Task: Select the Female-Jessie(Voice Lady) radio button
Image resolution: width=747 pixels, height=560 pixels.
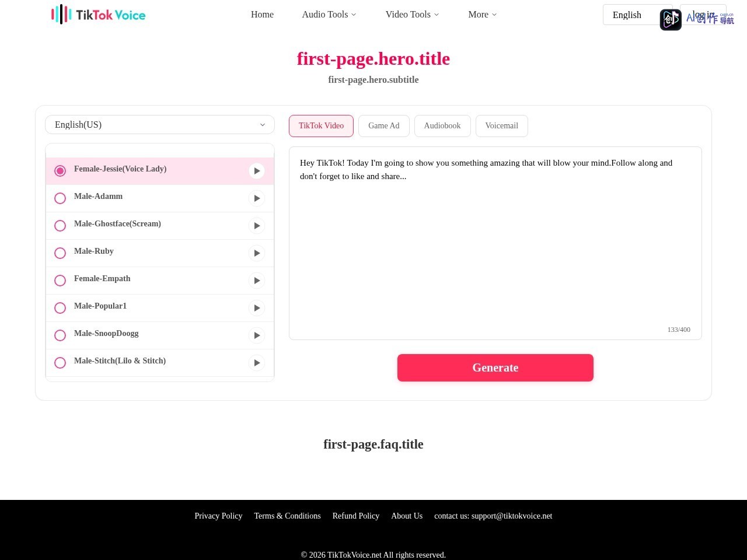Action: 60,171
